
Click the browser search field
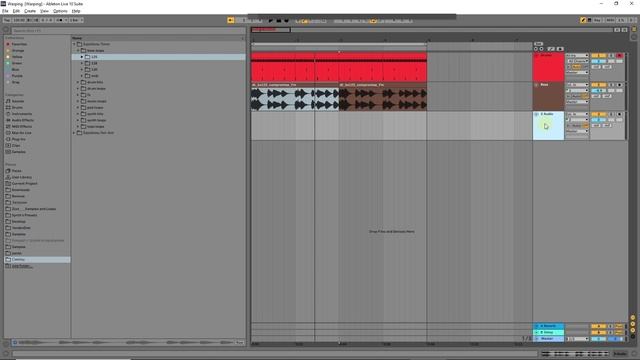[x=129, y=31]
